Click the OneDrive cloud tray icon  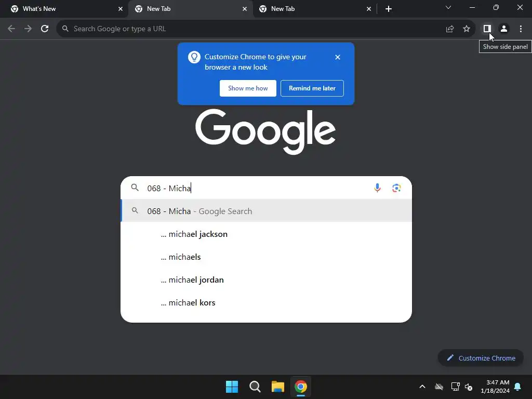tap(439, 387)
